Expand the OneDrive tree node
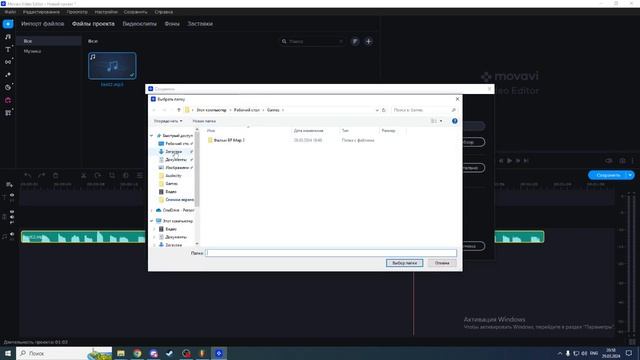The width and height of the screenshot is (640, 360). click(x=152, y=210)
